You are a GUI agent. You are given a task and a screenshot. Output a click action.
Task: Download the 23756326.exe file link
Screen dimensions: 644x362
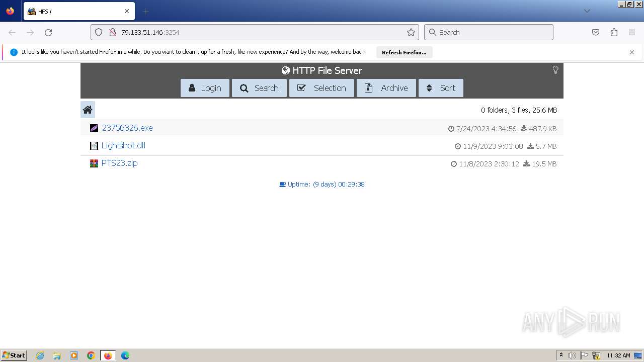[x=127, y=128]
